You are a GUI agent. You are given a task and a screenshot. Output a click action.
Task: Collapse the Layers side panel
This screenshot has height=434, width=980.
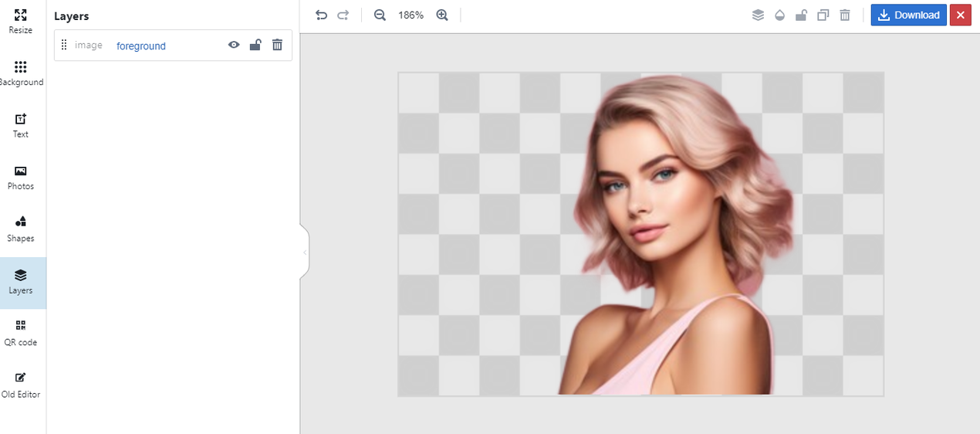pos(305,252)
